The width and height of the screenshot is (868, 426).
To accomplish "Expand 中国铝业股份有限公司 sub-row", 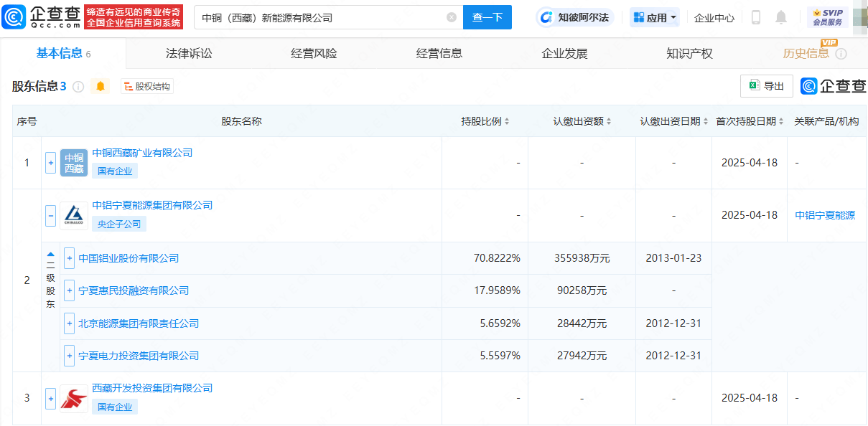I will tap(69, 258).
